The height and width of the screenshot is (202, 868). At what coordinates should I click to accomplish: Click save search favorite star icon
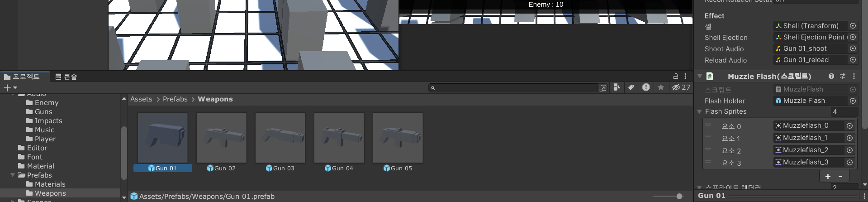pos(661,87)
